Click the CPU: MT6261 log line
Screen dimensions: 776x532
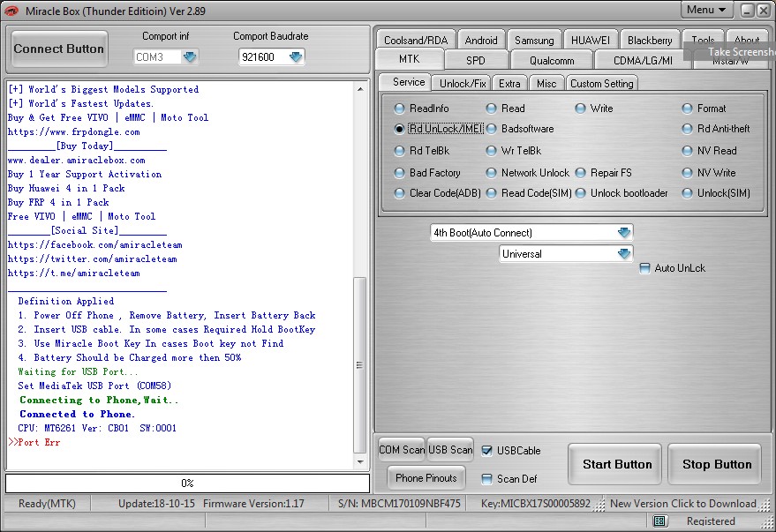click(97, 428)
